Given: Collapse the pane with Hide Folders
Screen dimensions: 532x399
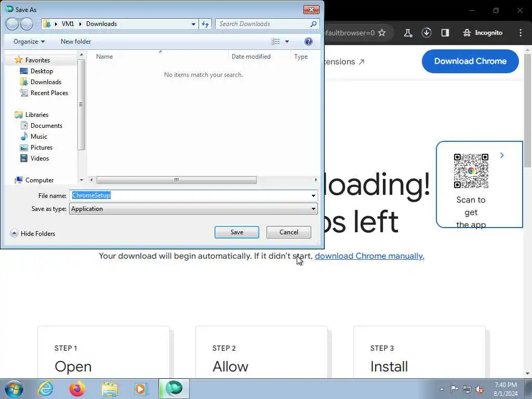Looking at the screenshot, I should [33, 233].
